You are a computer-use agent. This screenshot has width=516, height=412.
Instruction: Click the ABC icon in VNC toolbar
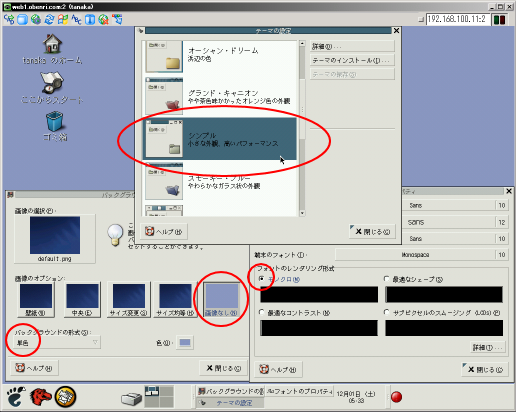pos(76,20)
